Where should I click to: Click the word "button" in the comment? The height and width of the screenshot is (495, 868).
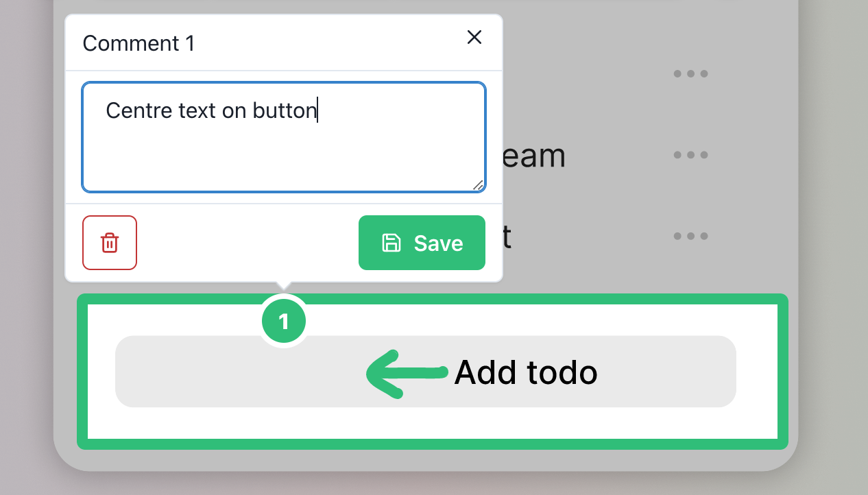click(x=284, y=110)
